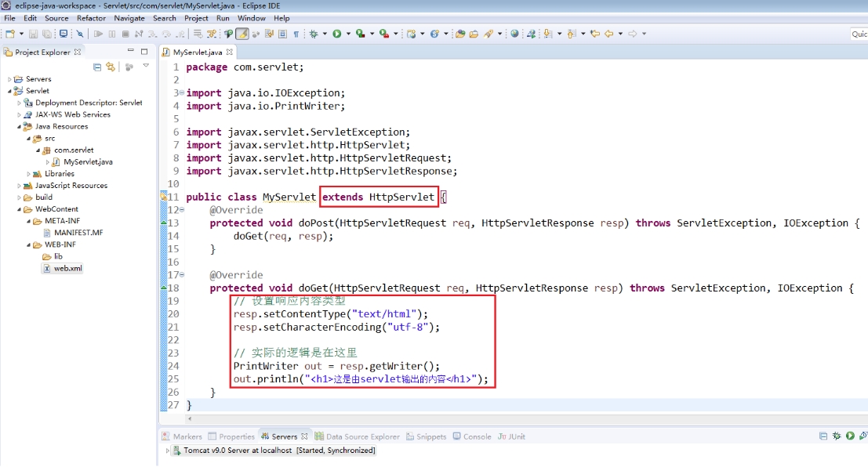Expand the JavaScript Resources node
Viewport: 868px width, 467px height.
pos(19,186)
